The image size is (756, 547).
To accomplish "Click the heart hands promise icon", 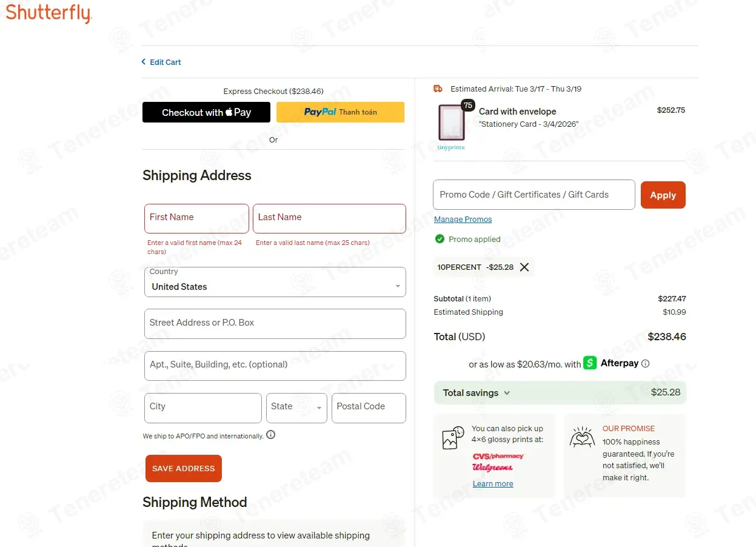I will pyautogui.click(x=582, y=437).
